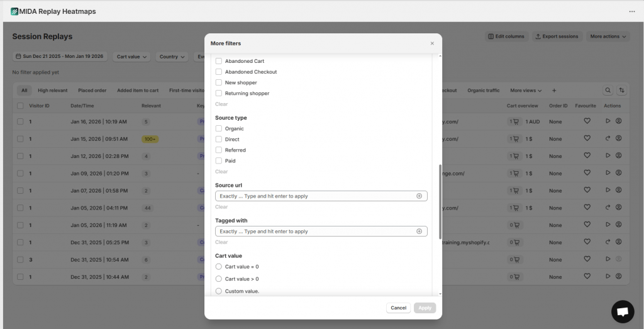Screen dimensions: 644x329
Task: Open the three-dot menu at top right
Action: (x=631, y=11)
